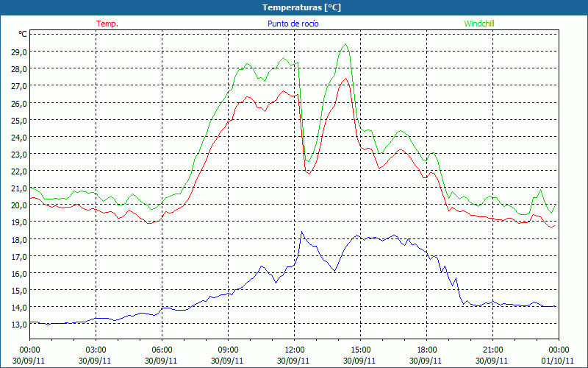
Task: Click the 23,0 y-axis value
Action: pyautogui.click(x=19, y=155)
